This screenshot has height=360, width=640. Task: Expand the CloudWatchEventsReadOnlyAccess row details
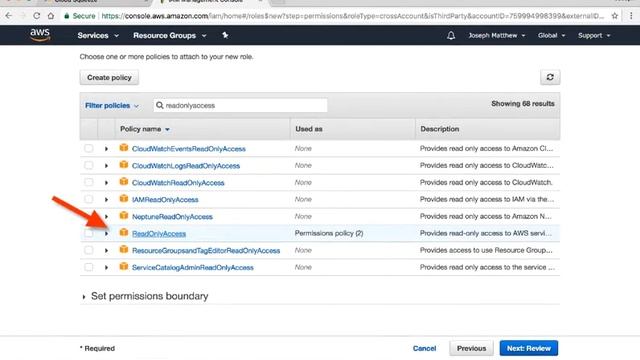[x=106, y=149]
